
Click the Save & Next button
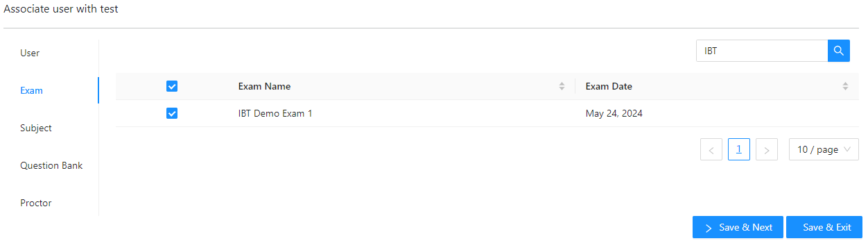point(738,227)
